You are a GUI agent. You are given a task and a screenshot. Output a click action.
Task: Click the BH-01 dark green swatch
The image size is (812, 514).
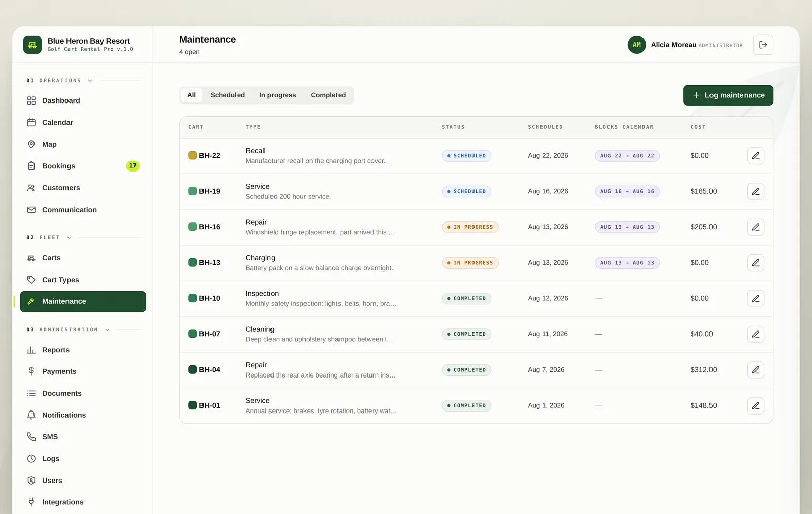[193, 405]
